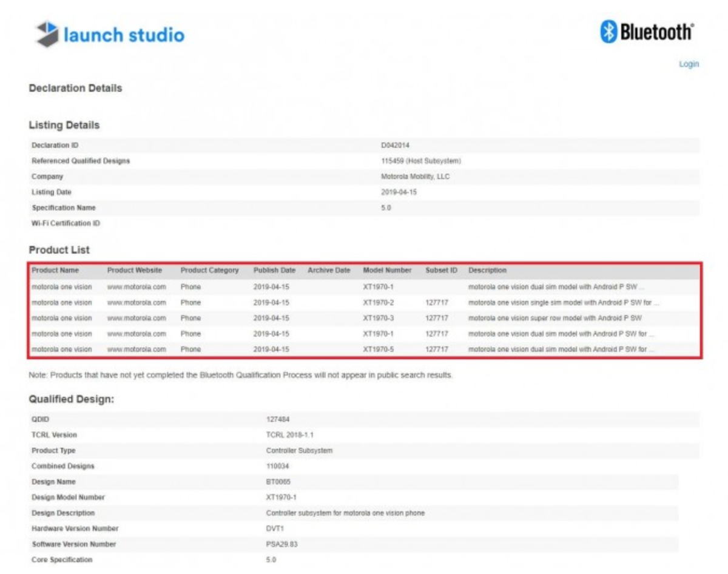Click the Bluetooth Qualification Process note text
This screenshot has height=574, width=728.
(x=241, y=376)
